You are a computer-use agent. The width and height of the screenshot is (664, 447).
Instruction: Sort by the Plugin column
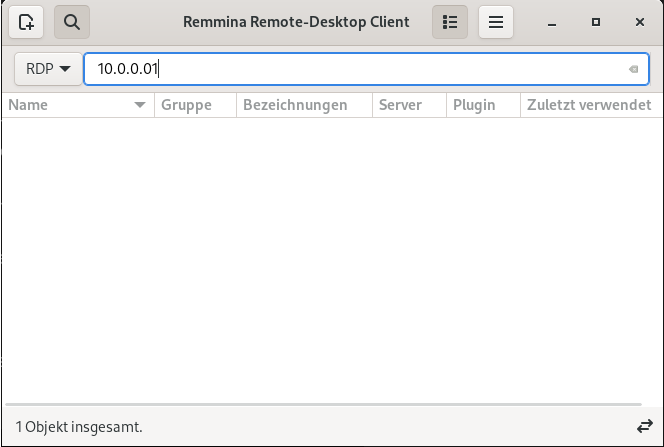coord(482,105)
